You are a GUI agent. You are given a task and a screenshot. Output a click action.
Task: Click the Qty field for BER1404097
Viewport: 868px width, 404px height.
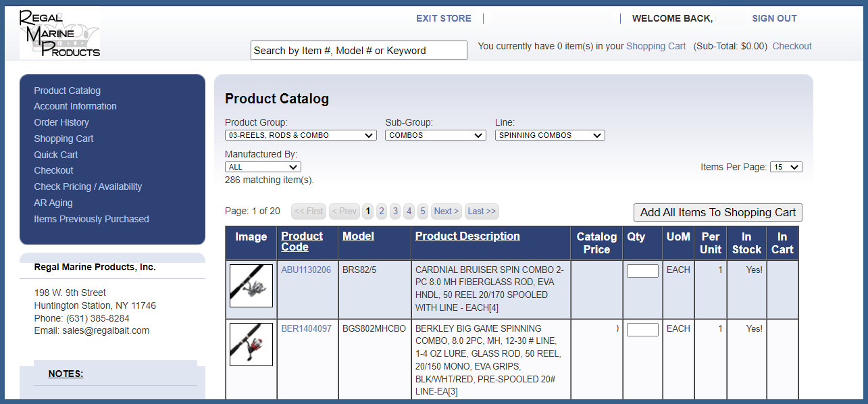tap(642, 330)
